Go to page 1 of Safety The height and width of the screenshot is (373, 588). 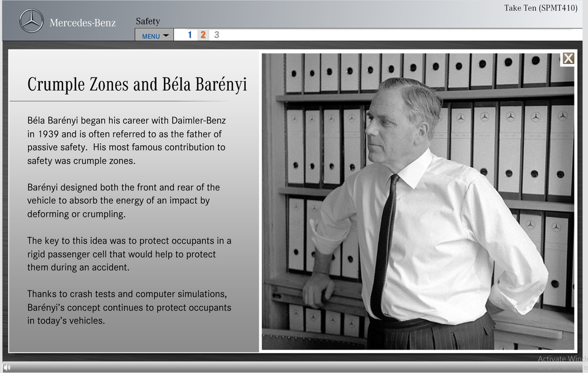click(x=189, y=35)
